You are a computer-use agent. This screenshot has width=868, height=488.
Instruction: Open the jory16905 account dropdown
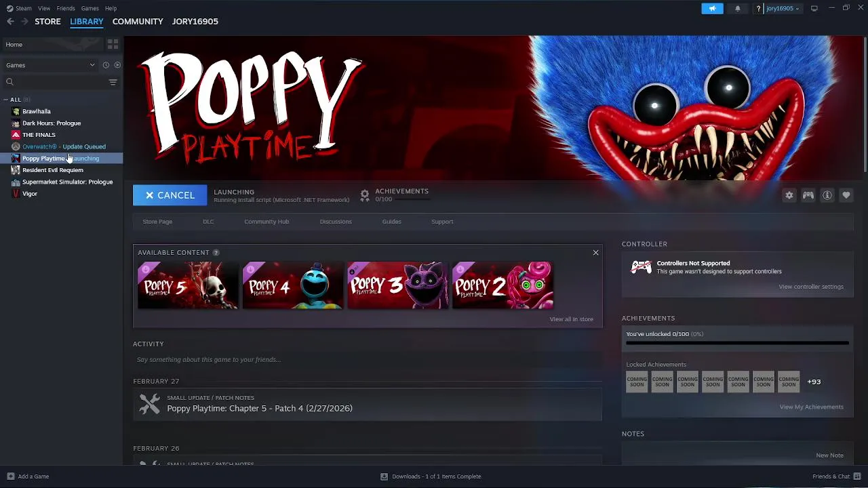coord(783,8)
